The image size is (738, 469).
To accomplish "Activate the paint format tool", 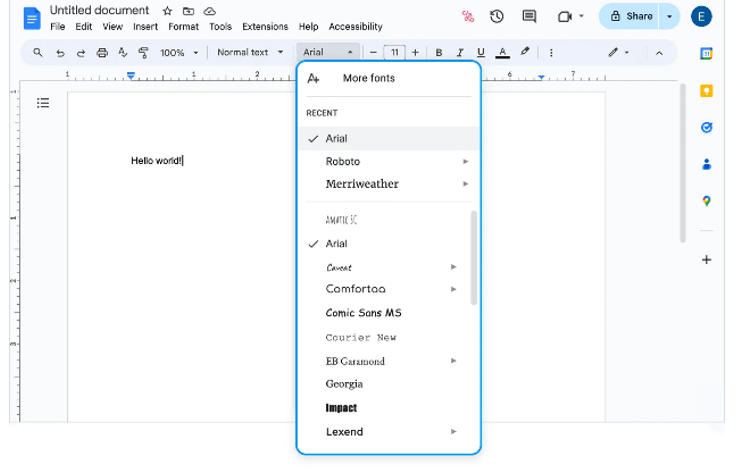I will tap(144, 52).
